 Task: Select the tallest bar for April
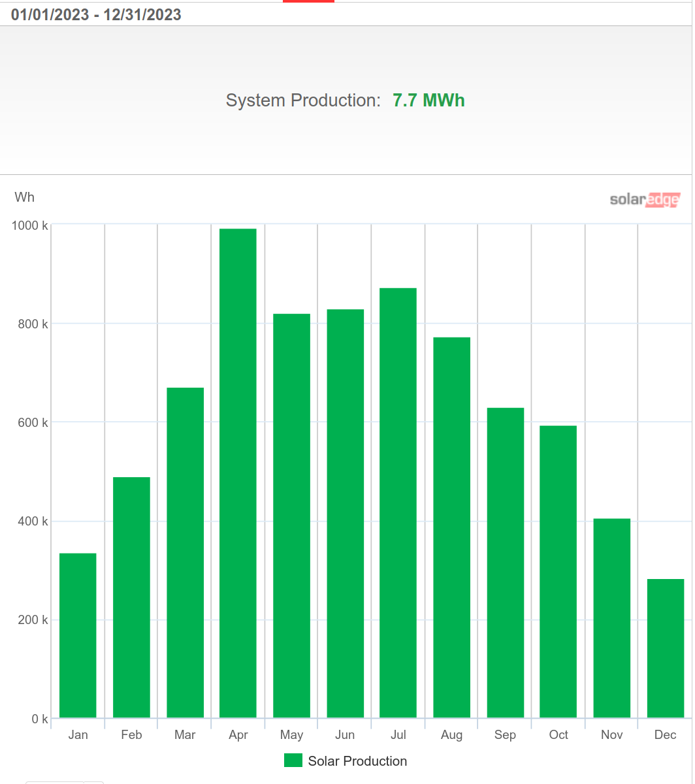click(238, 473)
